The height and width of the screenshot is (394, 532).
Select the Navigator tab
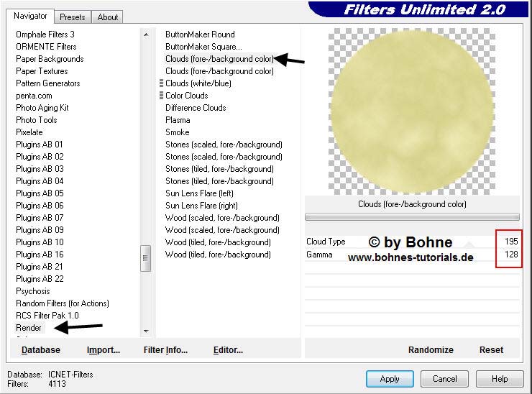[31, 16]
